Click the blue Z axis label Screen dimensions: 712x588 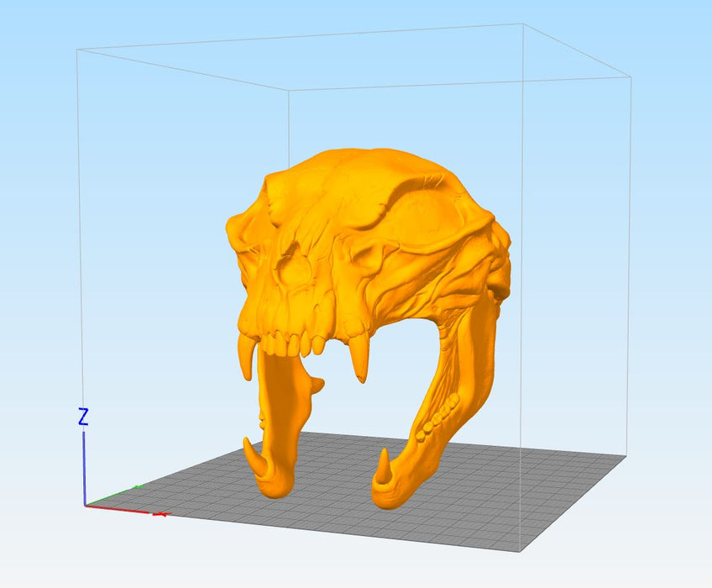tap(83, 417)
